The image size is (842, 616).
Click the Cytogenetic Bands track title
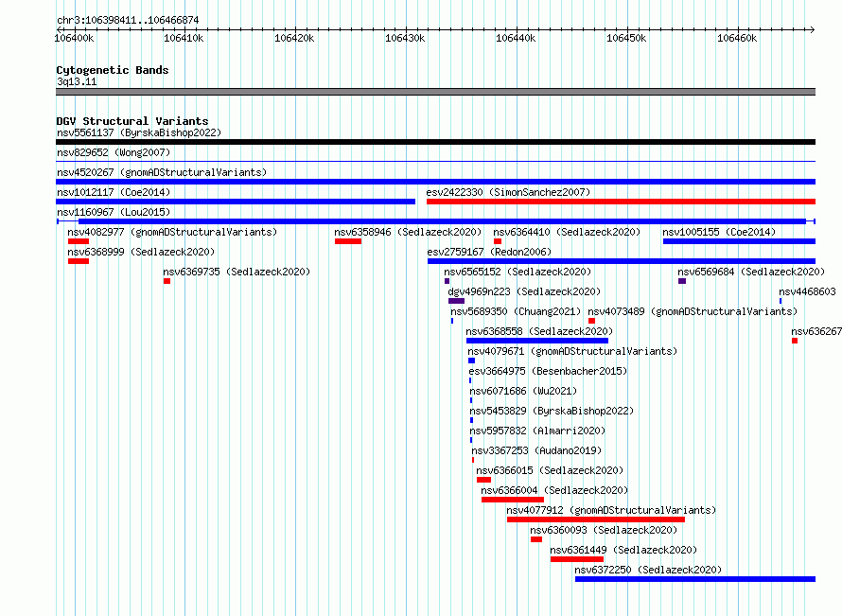[x=113, y=70]
